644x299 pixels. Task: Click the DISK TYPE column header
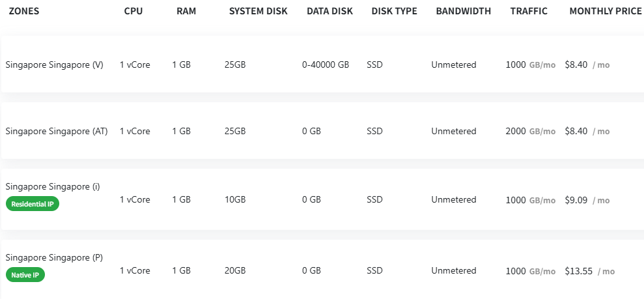394,11
